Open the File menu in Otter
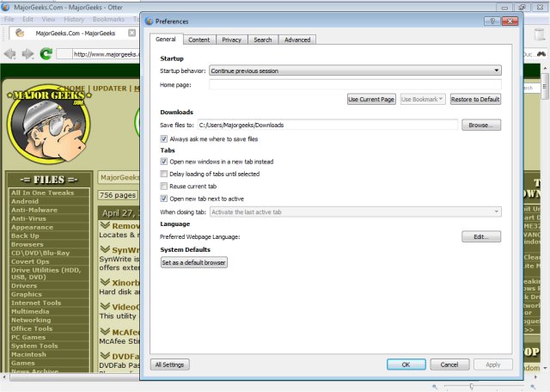 click(9, 19)
